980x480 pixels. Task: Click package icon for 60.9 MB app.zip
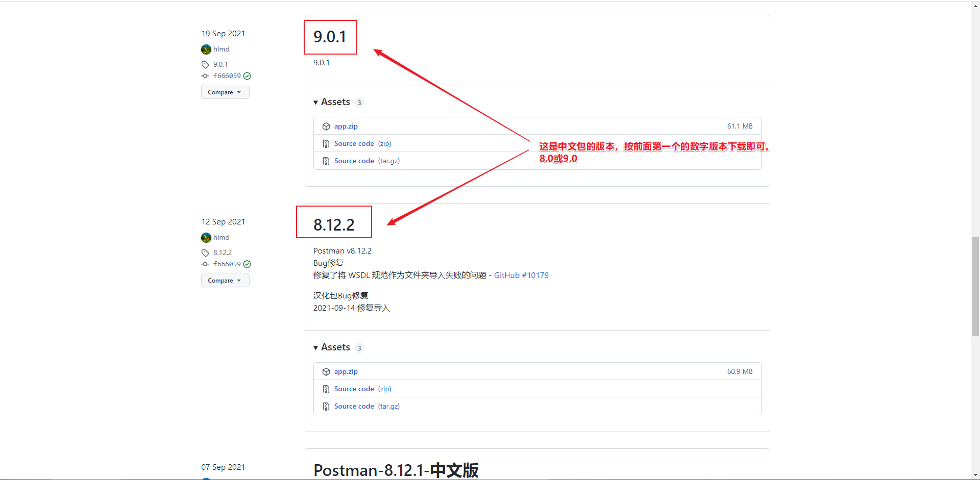coord(326,372)
